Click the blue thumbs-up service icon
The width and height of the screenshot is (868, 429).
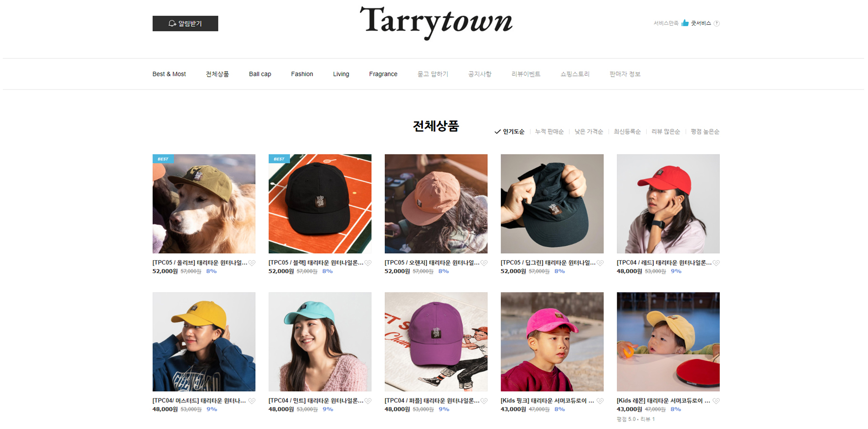pyautogui.click(x=685, y=23)
